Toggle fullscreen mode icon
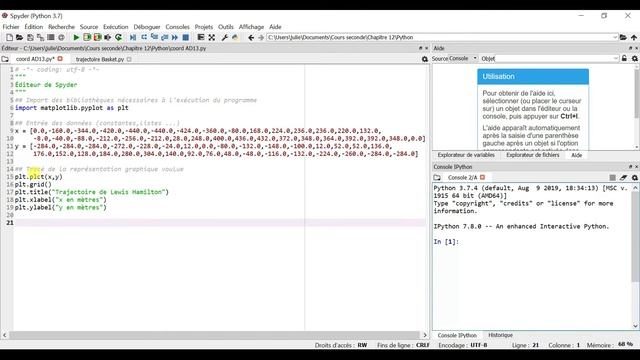The height and width of the screenshot is (360, 640). (x=211, y=38)
